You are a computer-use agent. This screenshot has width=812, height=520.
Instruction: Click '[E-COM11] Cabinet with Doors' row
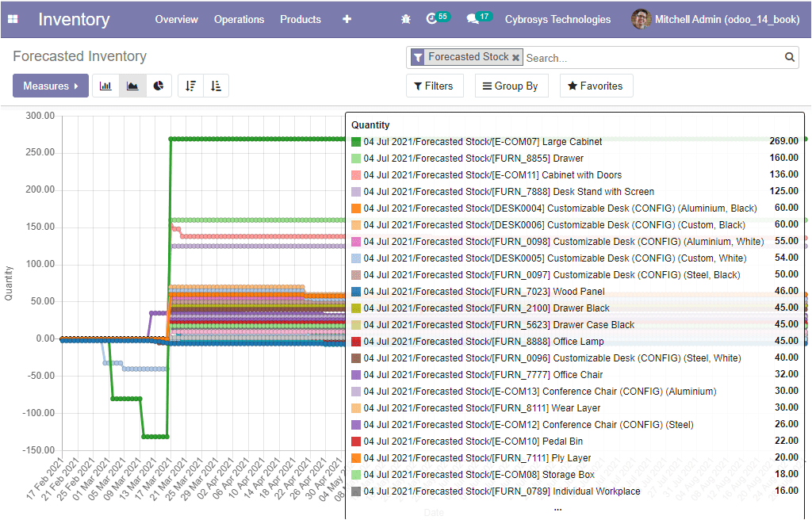point(575,174)
